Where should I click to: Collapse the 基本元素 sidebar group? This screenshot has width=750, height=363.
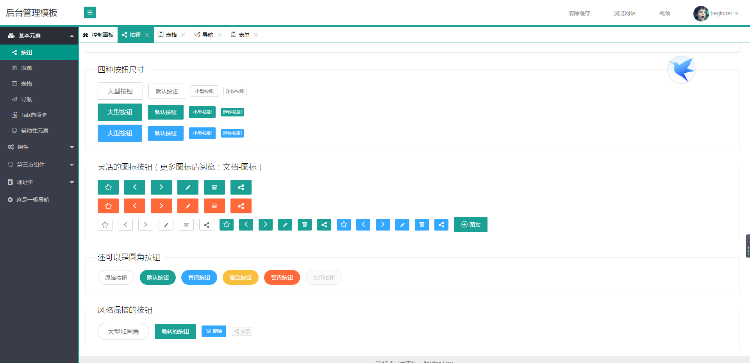39,35
